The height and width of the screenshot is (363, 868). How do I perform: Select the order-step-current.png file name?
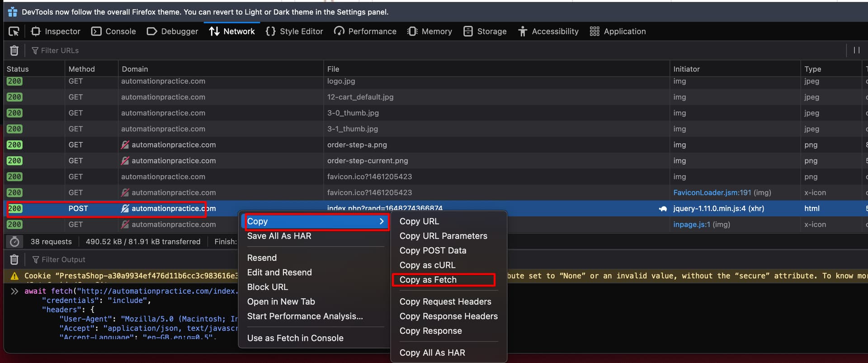coord(368,161)
